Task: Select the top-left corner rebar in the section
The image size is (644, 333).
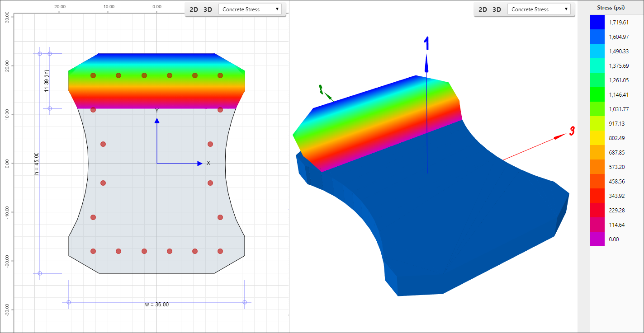Action: tap(93, 75)
